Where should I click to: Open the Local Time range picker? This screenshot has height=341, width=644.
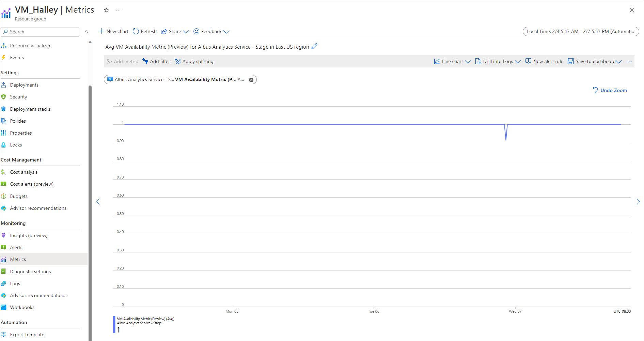581,31
